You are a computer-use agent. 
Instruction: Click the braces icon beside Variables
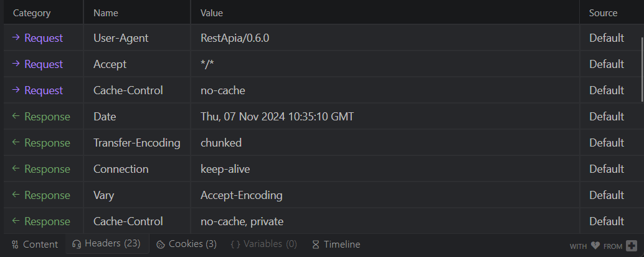(235, 245)
